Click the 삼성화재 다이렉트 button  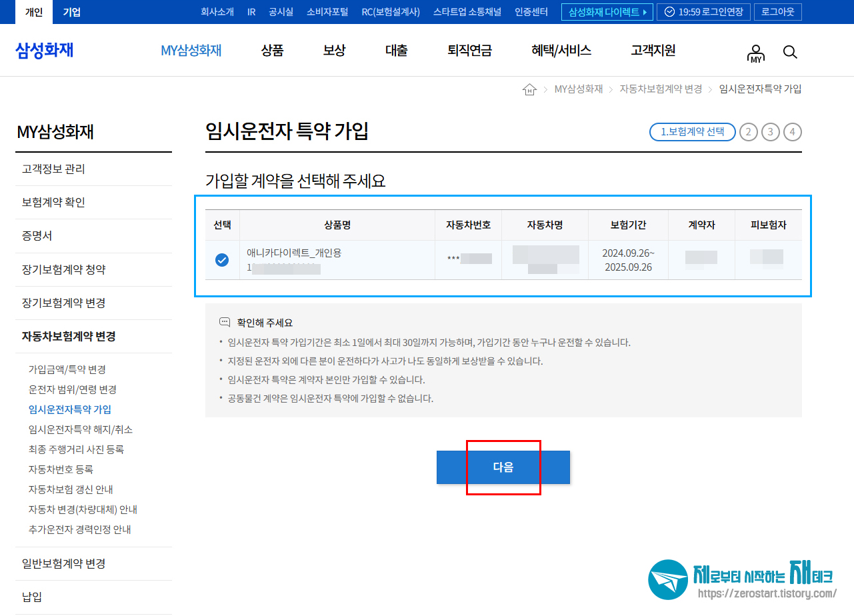coord(607,12)
